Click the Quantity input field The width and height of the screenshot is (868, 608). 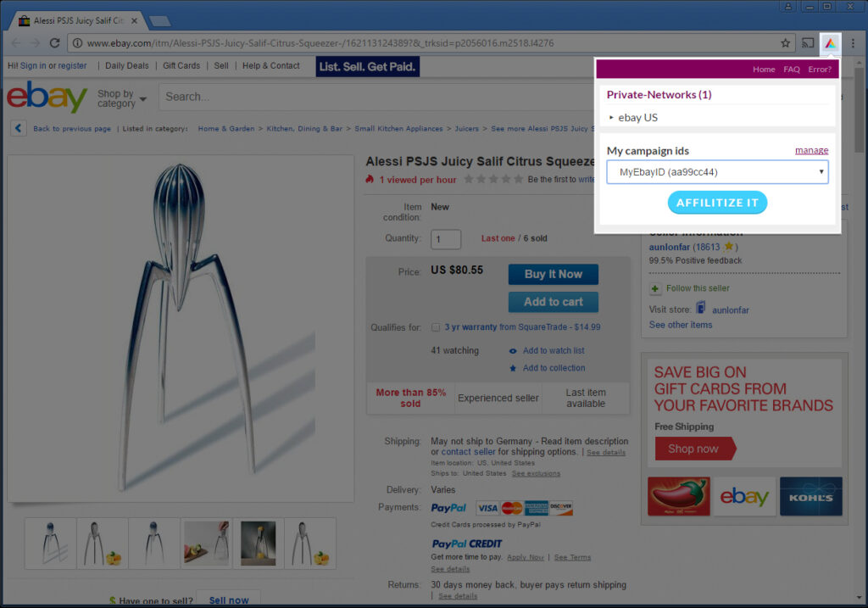(446, 239)
